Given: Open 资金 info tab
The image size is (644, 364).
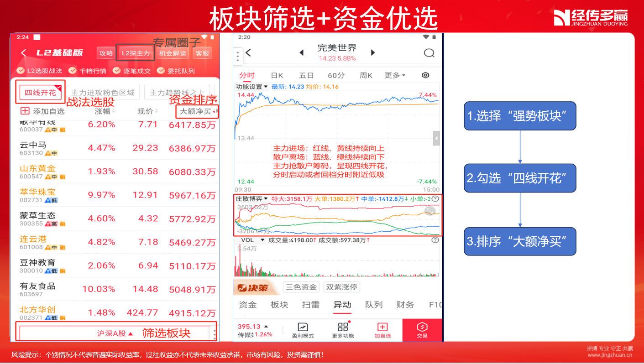Looking at the screenshot, I should 248,305.
